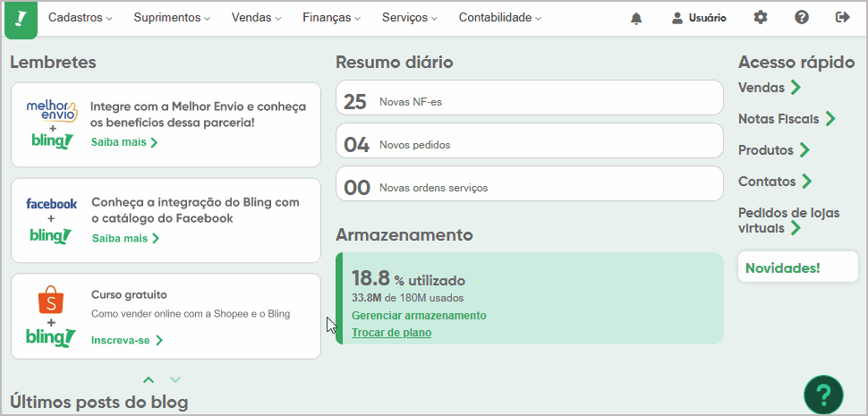Open the floating green help bubble

coord(824,395)
